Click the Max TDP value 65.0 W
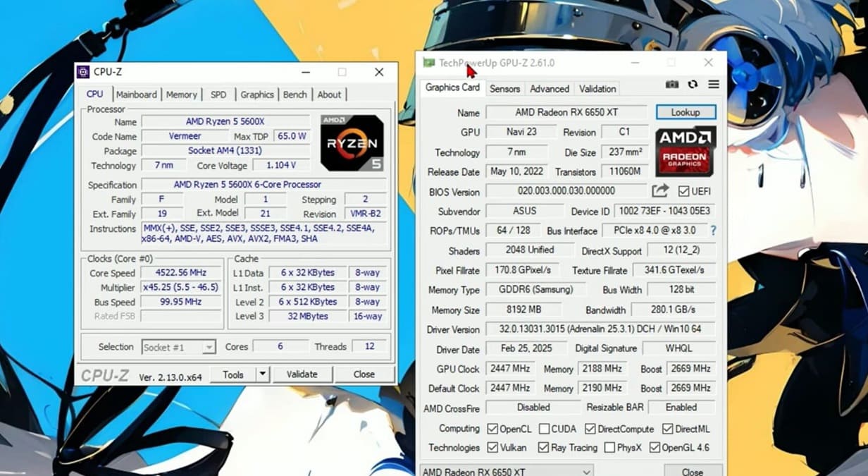Image resolution: width=868 pixels, height=476 pixels. pyautogui.click(x=292, y=136)
